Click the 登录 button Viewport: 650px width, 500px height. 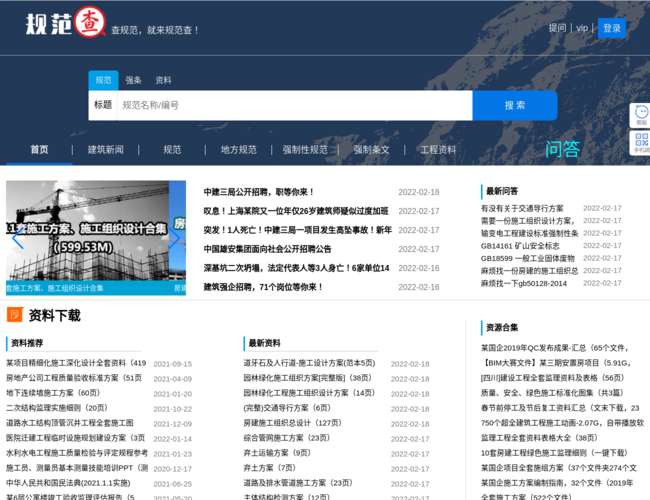(x=612, y=28)
